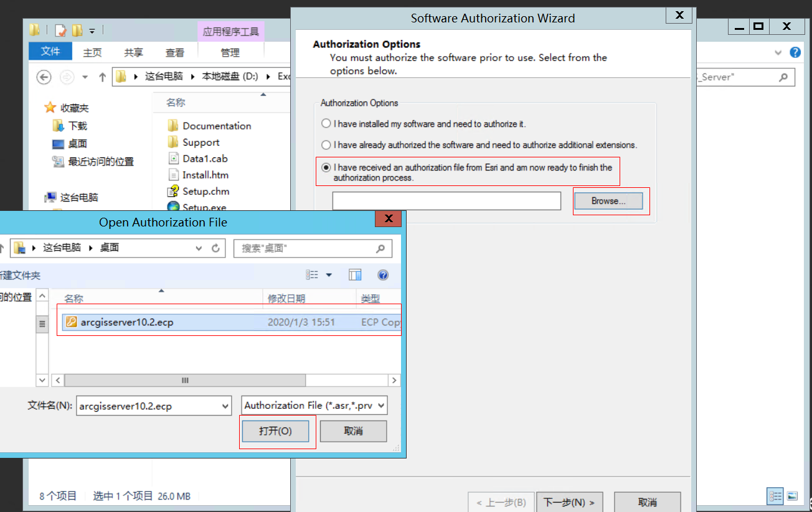Click the 取消 cancel button in the wizard
812x512 pixels.
click(x=647, y=502)
